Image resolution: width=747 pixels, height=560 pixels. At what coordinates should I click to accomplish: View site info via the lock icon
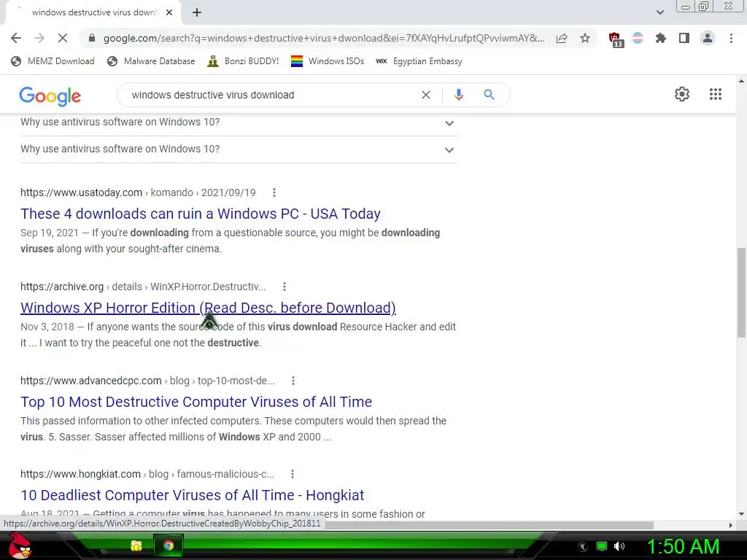[x=92, y=38]
